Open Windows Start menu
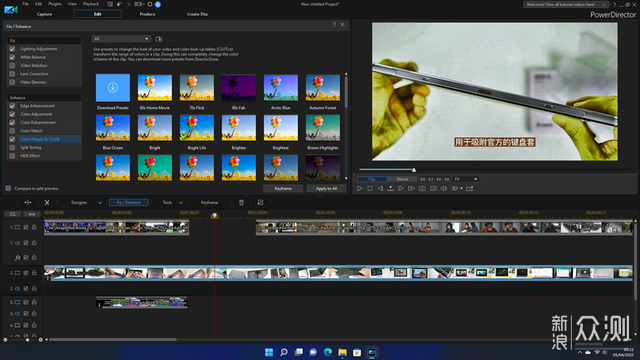This screenshot has width=640, height=360. 269,352
